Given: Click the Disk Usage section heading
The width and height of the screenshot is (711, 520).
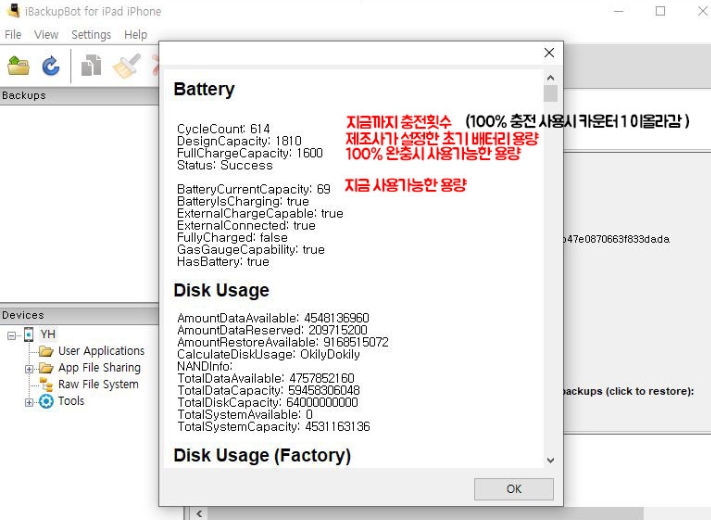Looking at the screenshot, I should [x=221, y=290].
